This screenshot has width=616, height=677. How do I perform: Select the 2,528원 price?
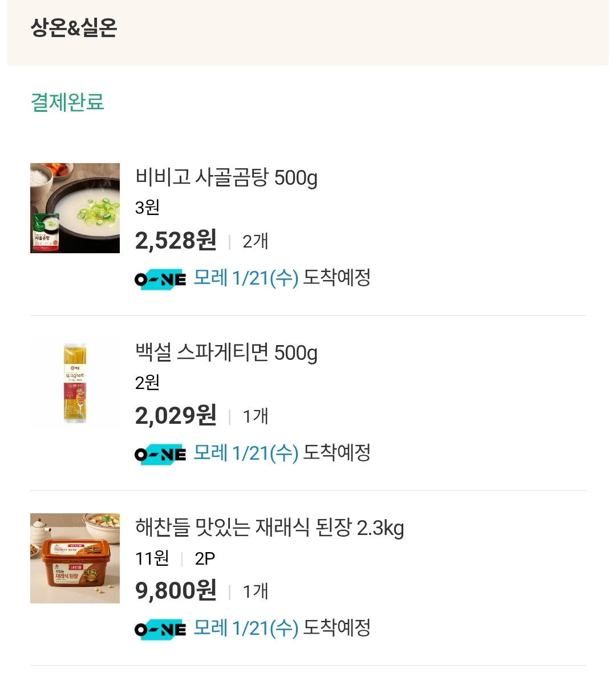176,241
